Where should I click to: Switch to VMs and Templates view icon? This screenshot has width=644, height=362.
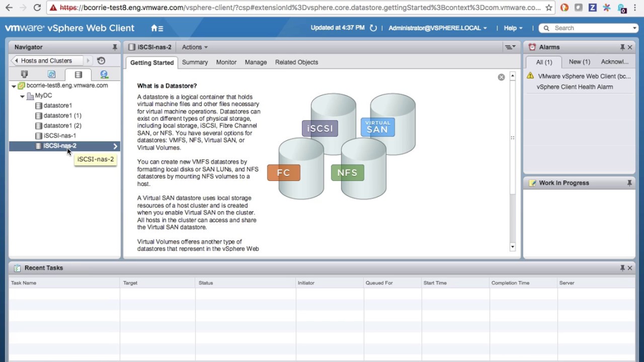(x=51, y=74)
